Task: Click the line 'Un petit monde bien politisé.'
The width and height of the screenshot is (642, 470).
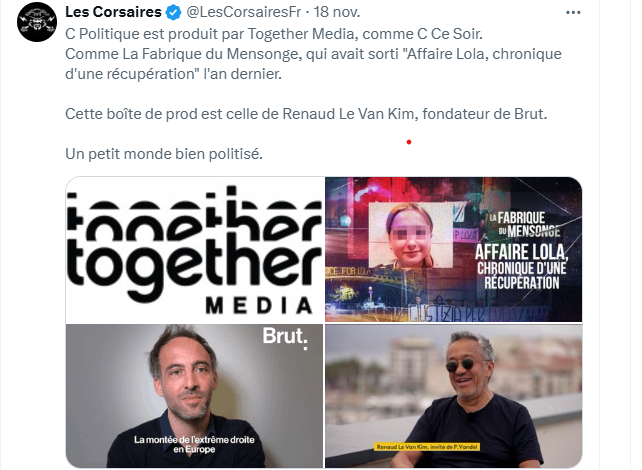Action: pos(164,154)
